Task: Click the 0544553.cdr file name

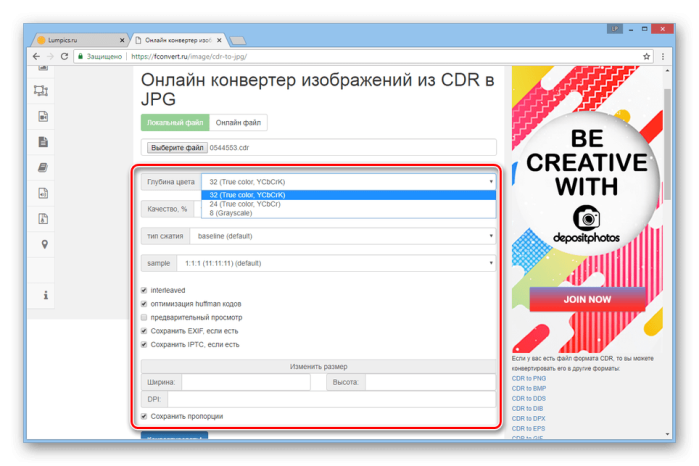Action: click(x=229, y=148)
